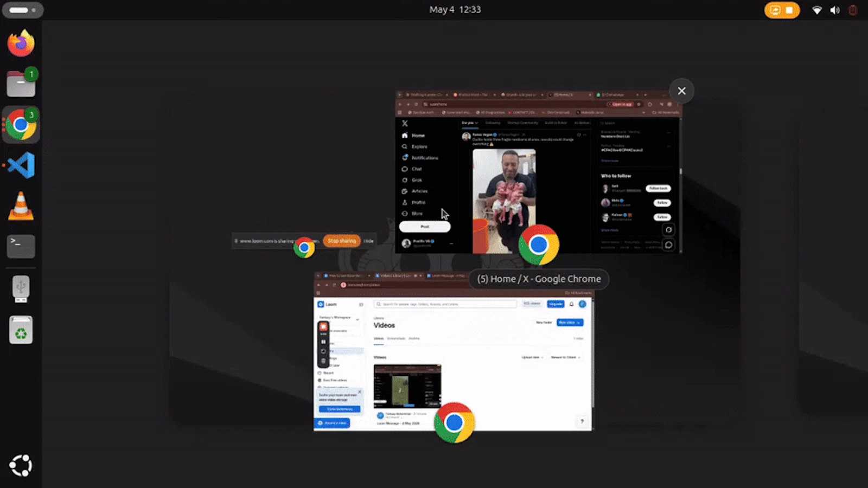Viewport: 868px width, 488px height.
Task: Click New folder in Loom
Action: (544, 323)
